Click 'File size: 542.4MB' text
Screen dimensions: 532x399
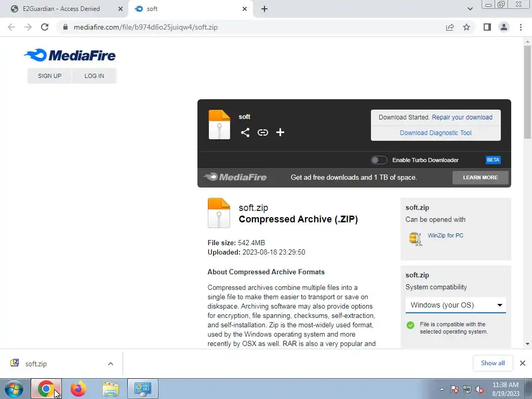(x=236, y=243)
